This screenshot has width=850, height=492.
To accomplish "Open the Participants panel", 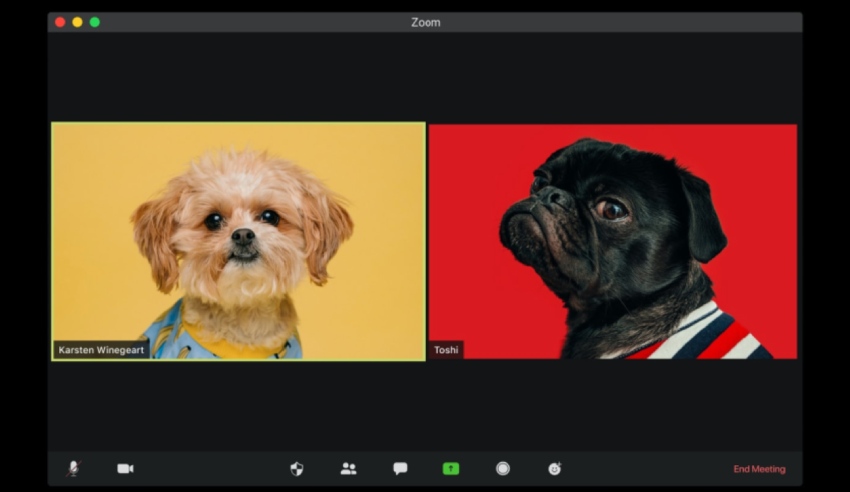I will (348, 468).
